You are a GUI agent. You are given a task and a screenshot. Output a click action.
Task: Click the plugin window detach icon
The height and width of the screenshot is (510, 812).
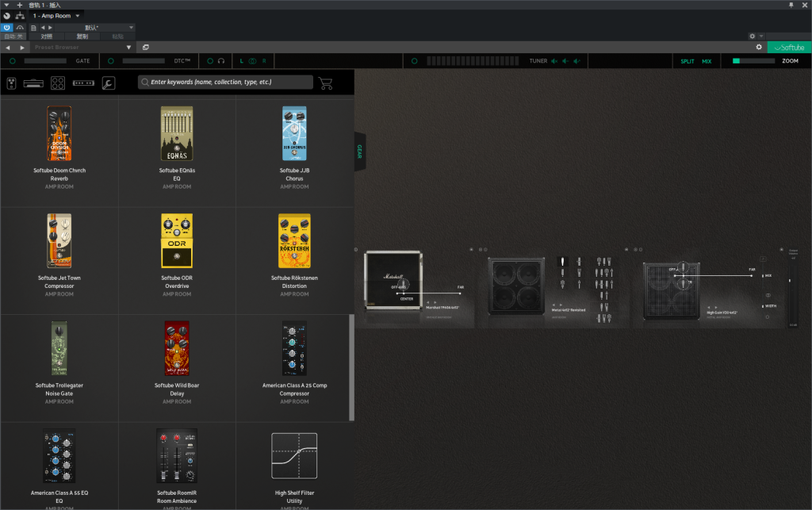146,47
